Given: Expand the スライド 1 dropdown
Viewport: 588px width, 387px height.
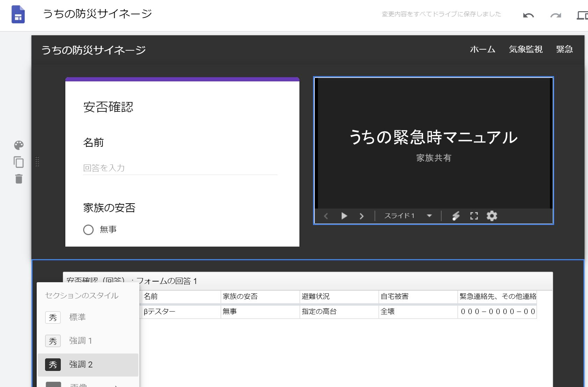Looking at the screenshot, I should click(x=429, y=216).
